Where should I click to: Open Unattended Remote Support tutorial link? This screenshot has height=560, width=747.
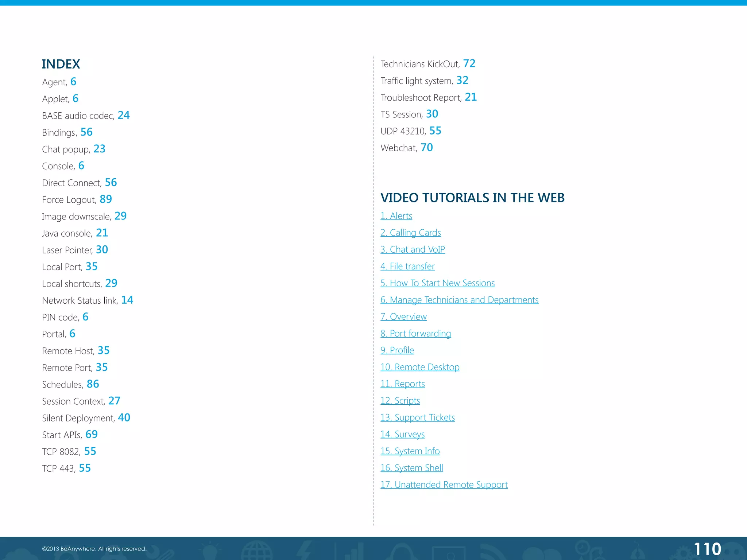(444, 484)
